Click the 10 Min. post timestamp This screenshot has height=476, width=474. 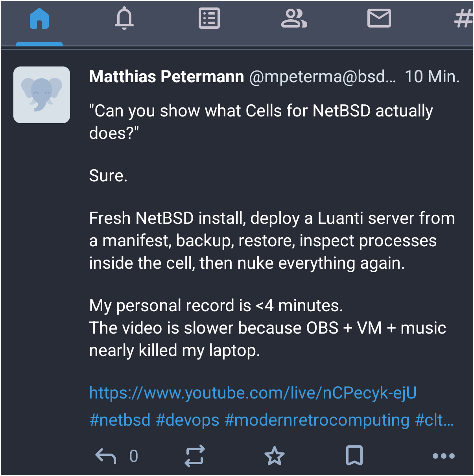tap(432, 77)
